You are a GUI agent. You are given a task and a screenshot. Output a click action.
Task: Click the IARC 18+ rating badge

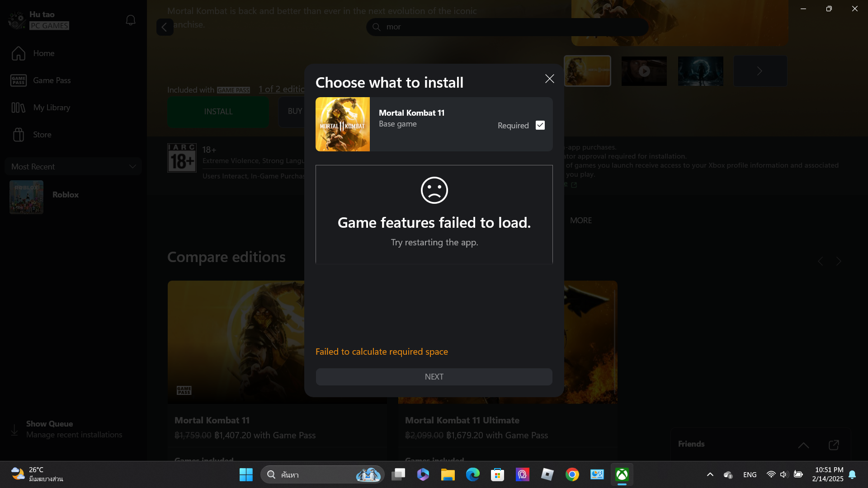pos(182,158)
